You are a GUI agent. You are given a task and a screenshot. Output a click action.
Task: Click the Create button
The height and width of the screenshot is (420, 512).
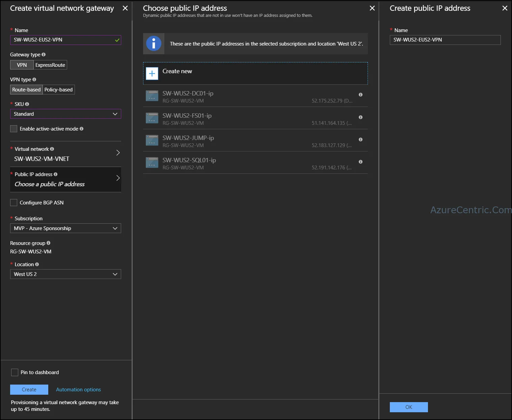click(29, 390)
